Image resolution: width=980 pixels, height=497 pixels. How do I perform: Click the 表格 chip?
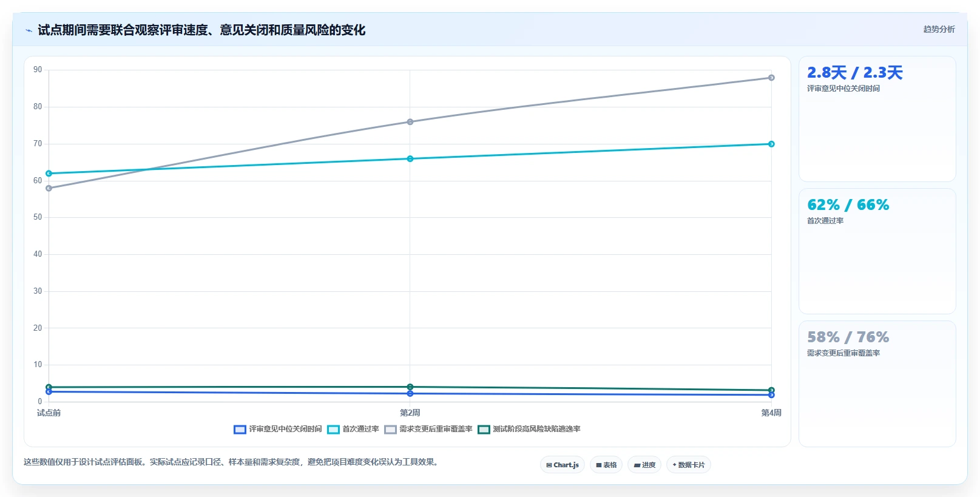point(606,465)
